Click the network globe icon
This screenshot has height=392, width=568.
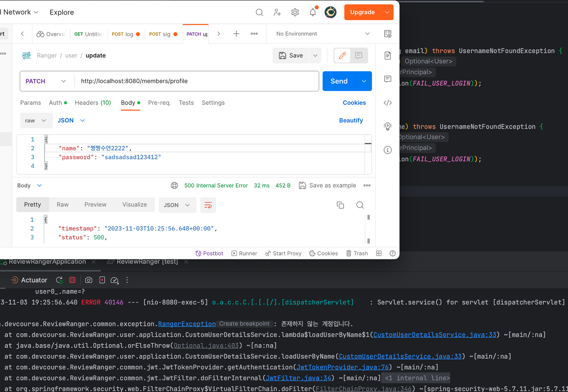coord(174,185)
